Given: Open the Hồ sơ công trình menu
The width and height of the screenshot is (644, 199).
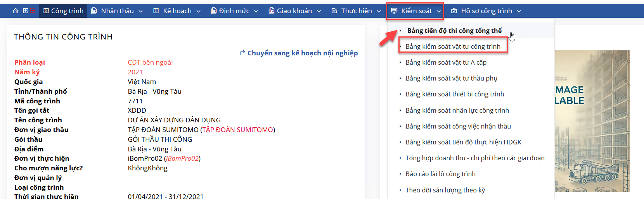Looking at the screenshot, I should pyautogui.click(x=486, y=11).
